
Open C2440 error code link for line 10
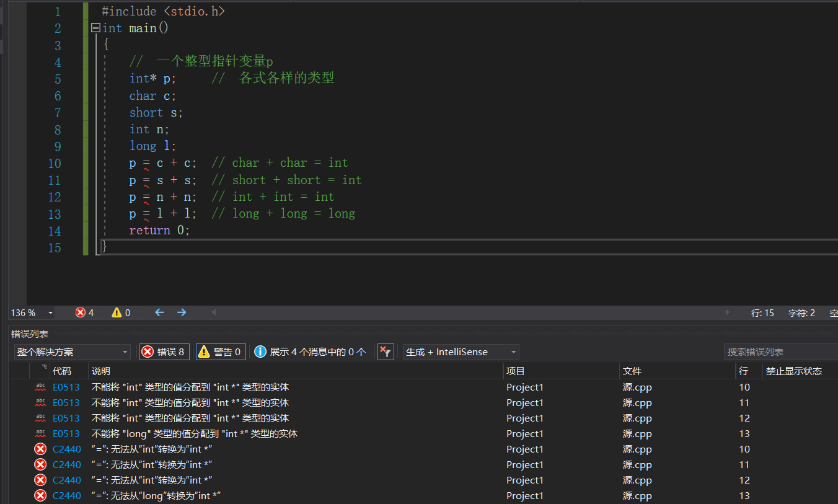click(x=67, y=449)
